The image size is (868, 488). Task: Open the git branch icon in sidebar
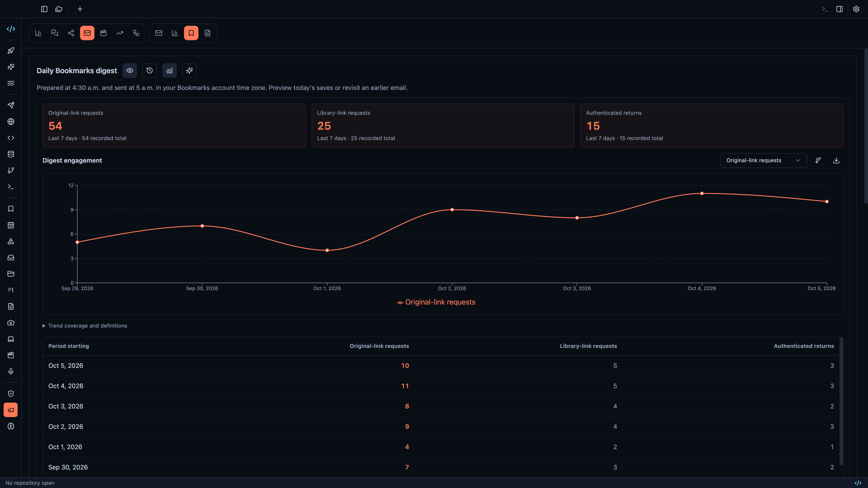11,170
